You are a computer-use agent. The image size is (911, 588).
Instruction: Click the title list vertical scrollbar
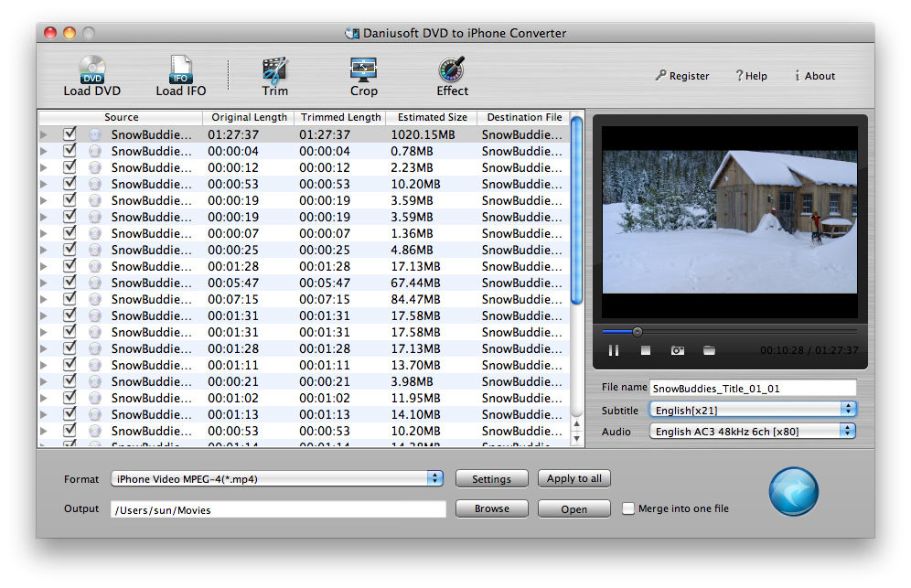pos(576,210)
